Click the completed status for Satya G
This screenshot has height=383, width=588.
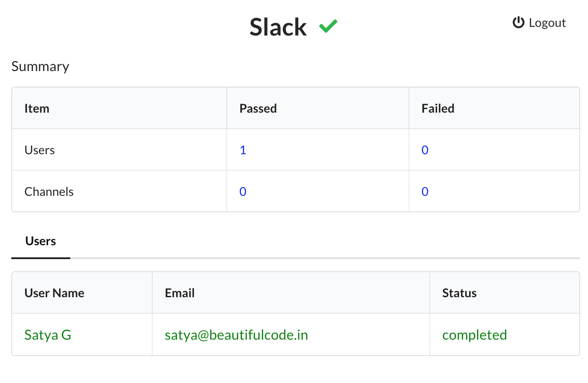point(474,334)
